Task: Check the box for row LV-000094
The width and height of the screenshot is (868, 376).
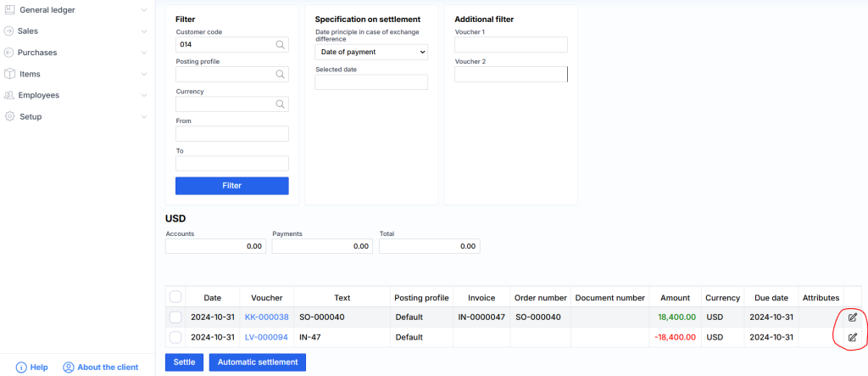Action: click(175, 337)
